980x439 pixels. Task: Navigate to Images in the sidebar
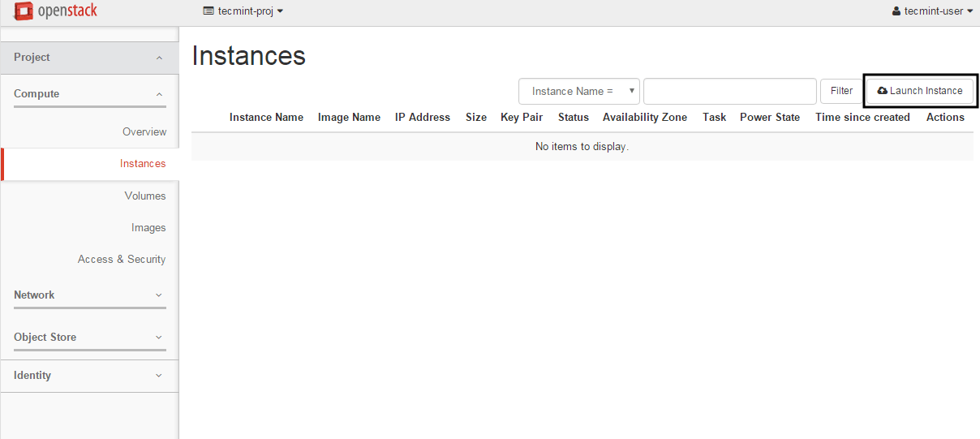pos(148,228)
